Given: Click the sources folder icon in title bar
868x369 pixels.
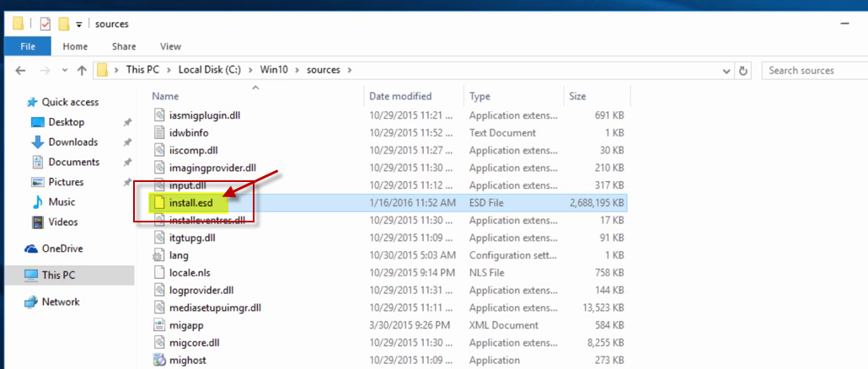Looking at the screenshot, I should 19,24.
